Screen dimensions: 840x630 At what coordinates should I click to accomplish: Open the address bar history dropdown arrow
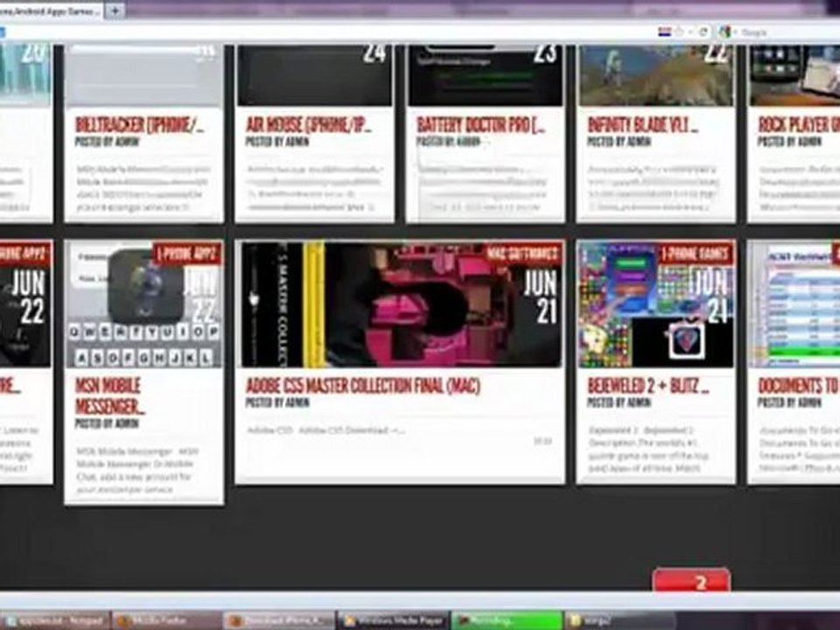[x=690, y=32]
